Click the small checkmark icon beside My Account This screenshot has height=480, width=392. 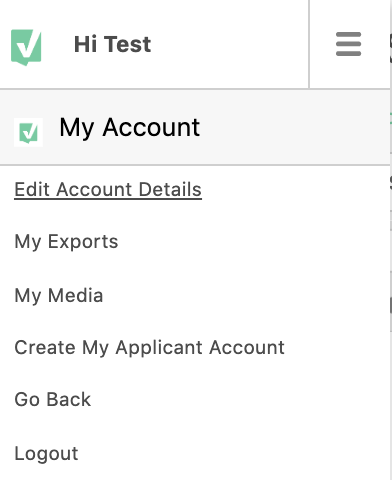point(28,132)
